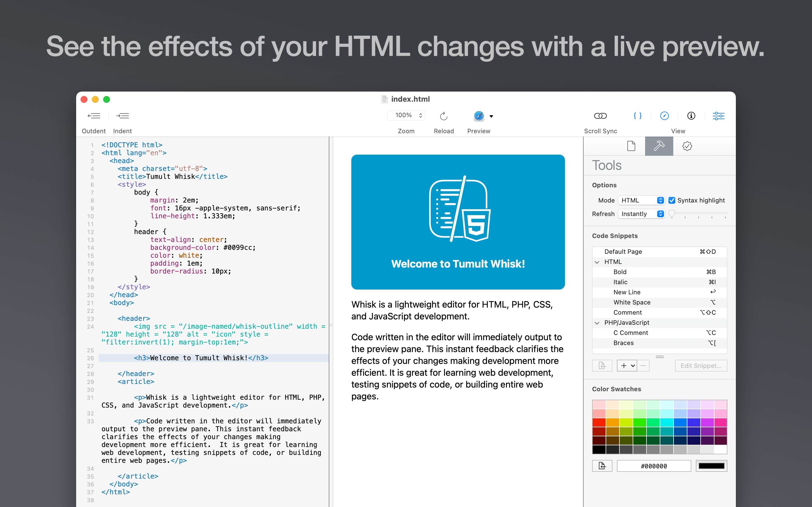This screenshot has height=507, width=812.
Task: Select the document page icon in right panel
Action: [631, 146]
